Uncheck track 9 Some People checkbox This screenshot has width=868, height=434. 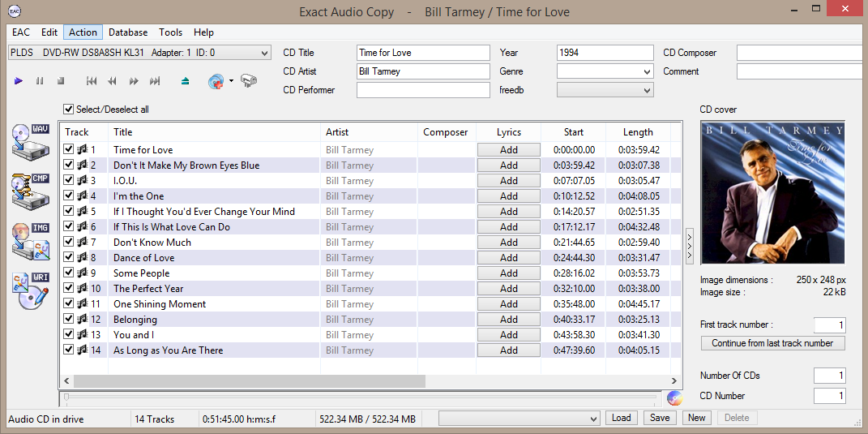click(x=69, y=273)
